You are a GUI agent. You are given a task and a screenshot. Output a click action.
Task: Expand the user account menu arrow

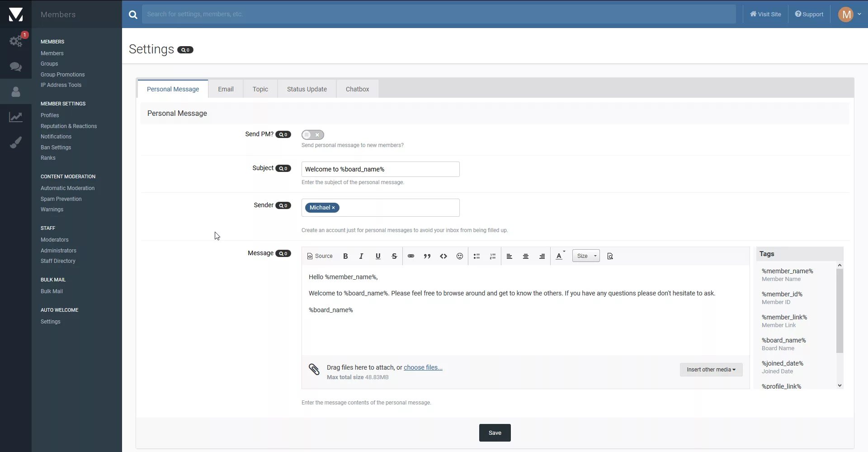point(859,14)
